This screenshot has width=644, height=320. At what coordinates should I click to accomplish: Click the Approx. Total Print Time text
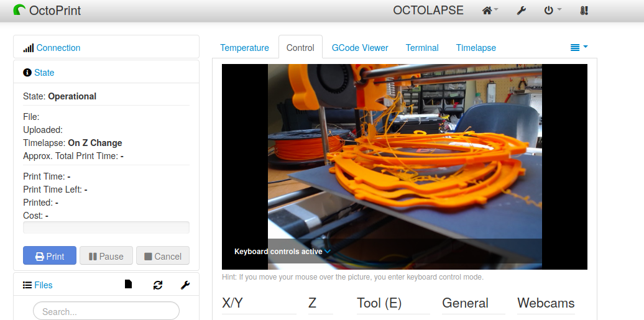point(73,156)
